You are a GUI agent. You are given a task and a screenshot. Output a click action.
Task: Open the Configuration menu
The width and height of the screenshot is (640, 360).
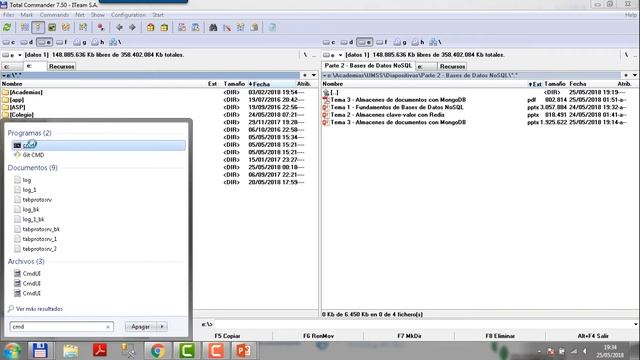coord(128,15)
